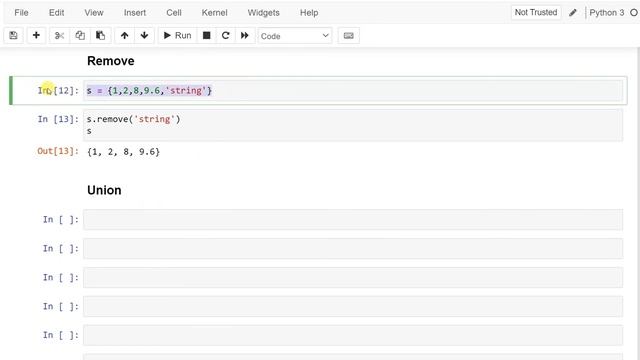This screenshot has width=640, height=360.
Task: Open the Insert menu
Action: pos(135,13)
